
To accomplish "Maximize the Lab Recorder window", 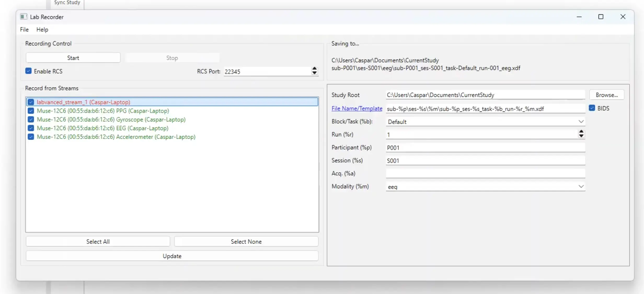I will [x=601, y=17].
